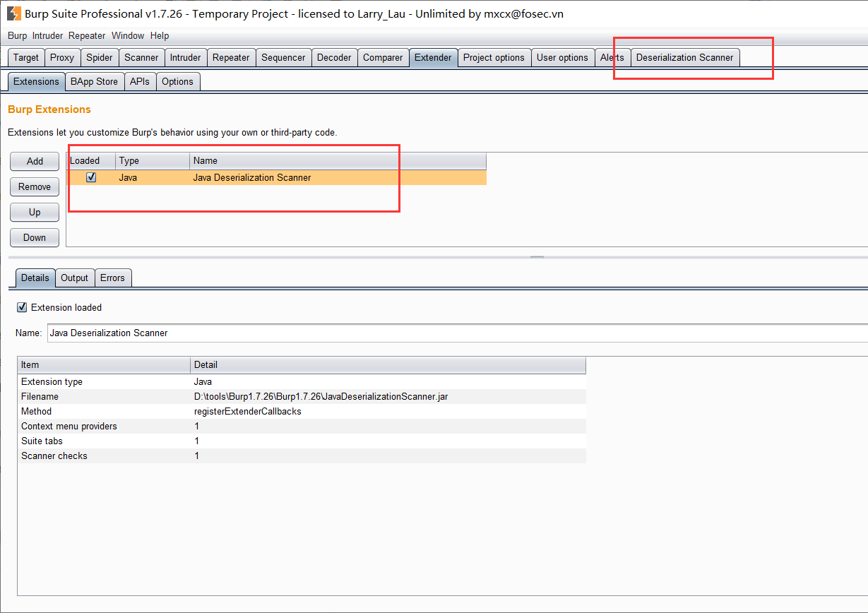The height and width of the screenshot is (613, 868).
Task: Switch to the Sequencer tab
Action: click(x=283, y=57)
